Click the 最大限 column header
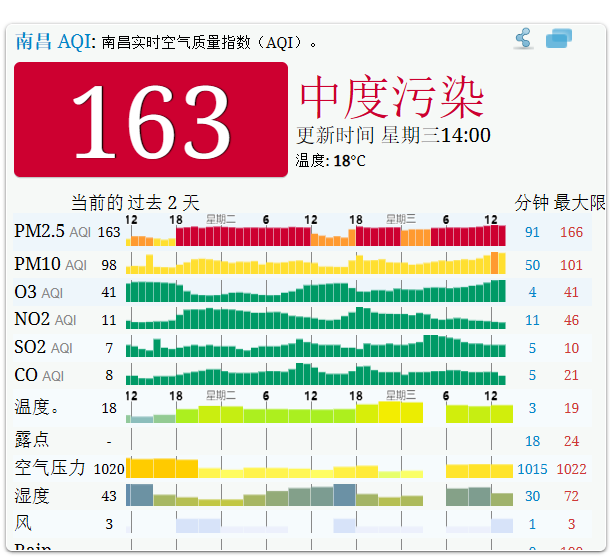Screen dimensions: 610x559 click(580, 203)
